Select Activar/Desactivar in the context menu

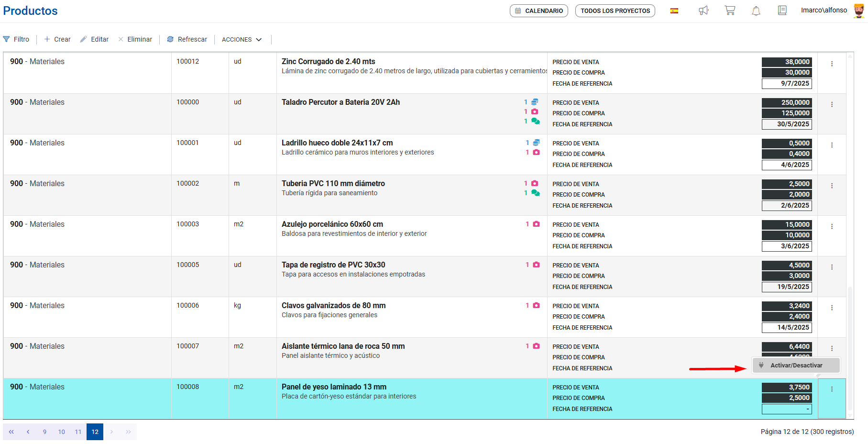pos(796,366)
